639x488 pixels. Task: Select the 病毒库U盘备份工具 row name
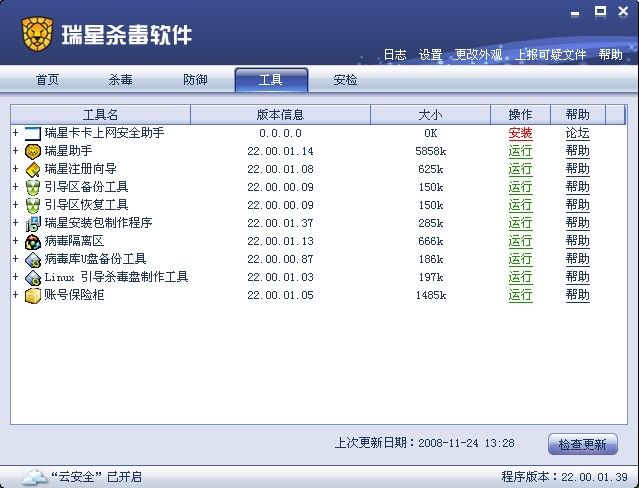tap(95, 259)
